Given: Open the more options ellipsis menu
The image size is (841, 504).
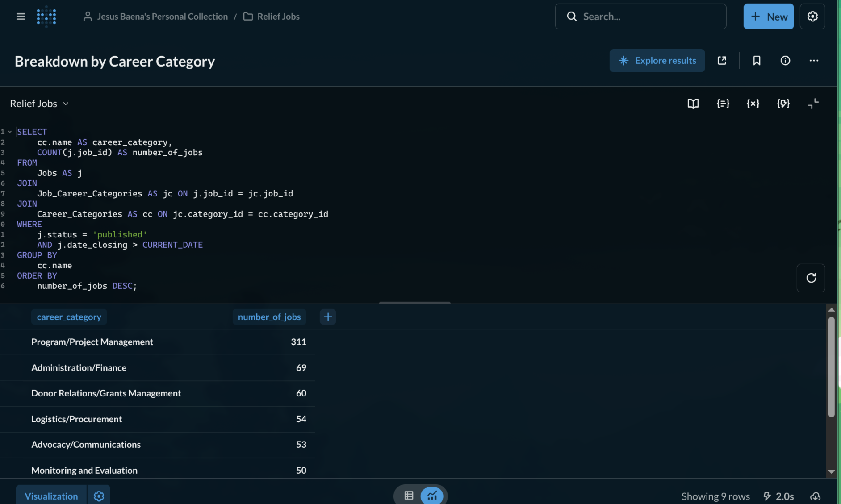Looking at the screenshot, I should [x=814, y=61].
